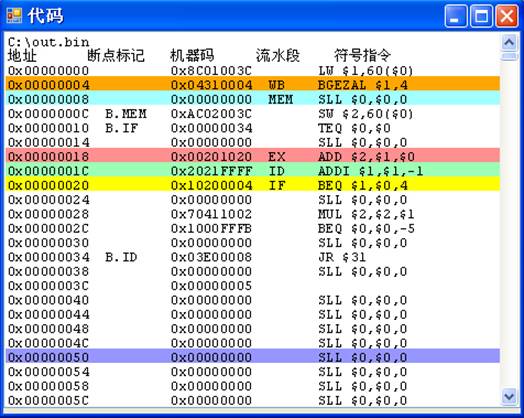
Task: Click machine code 0x70411002
Action: pyautogui.click(x=211, y=214)
